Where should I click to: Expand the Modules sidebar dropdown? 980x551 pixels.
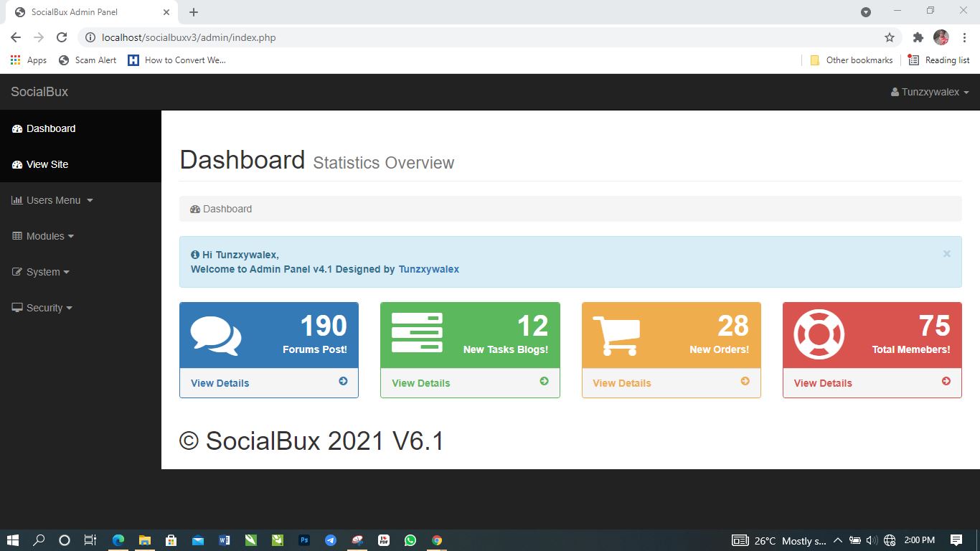point(44,236)
